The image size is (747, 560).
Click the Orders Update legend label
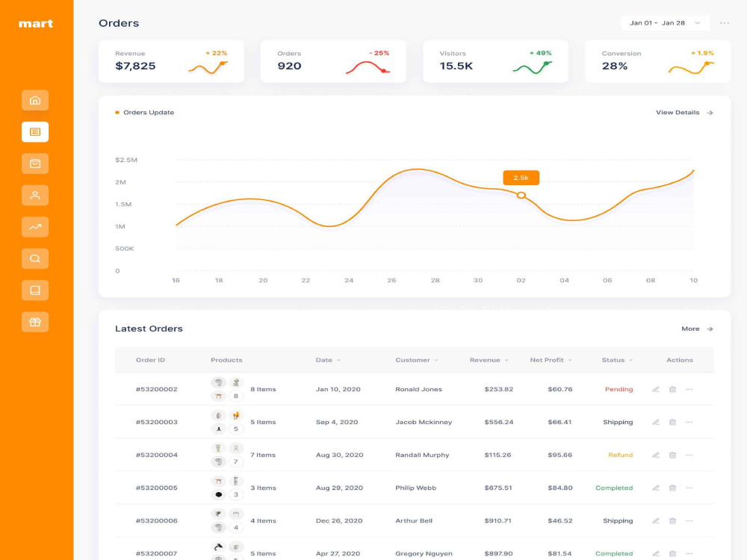click(x=148, y=113)
